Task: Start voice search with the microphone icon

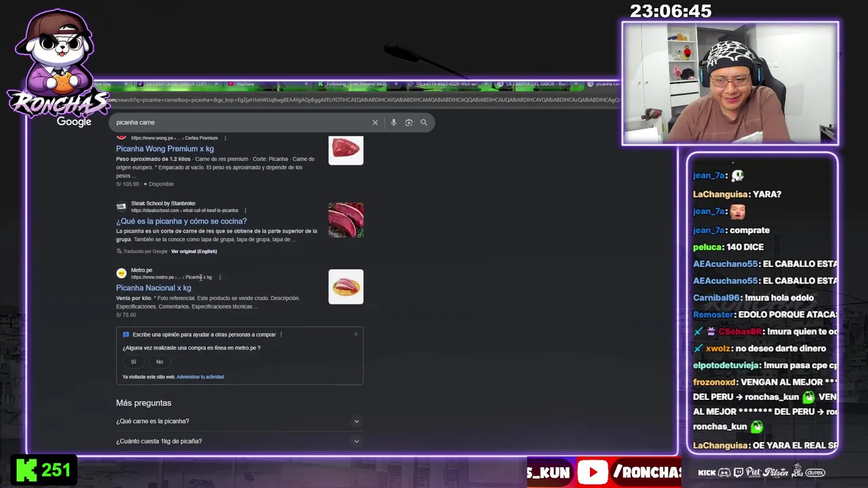Action: (x=393, y=123)
